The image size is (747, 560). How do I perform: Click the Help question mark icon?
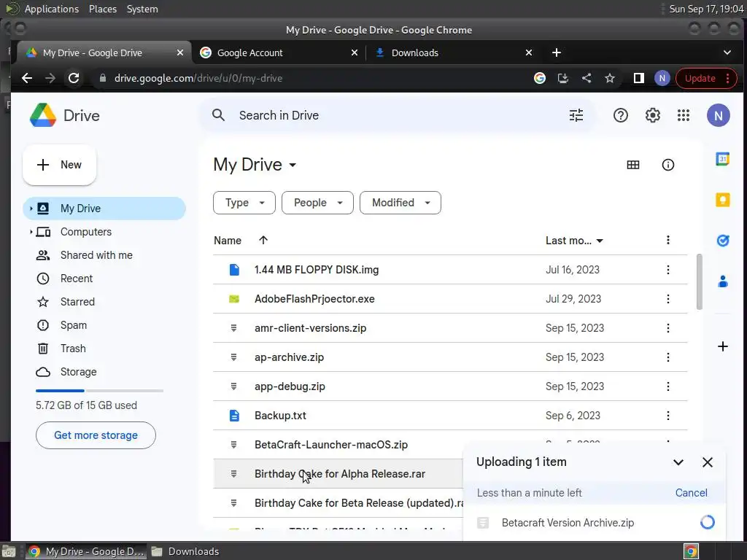click(621, 115)
